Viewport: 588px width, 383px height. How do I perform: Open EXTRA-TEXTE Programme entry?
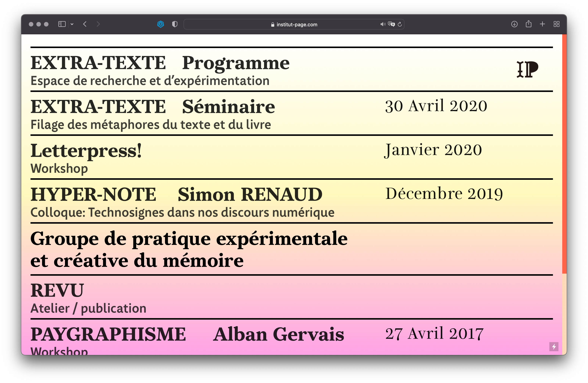tap(160, 63)
